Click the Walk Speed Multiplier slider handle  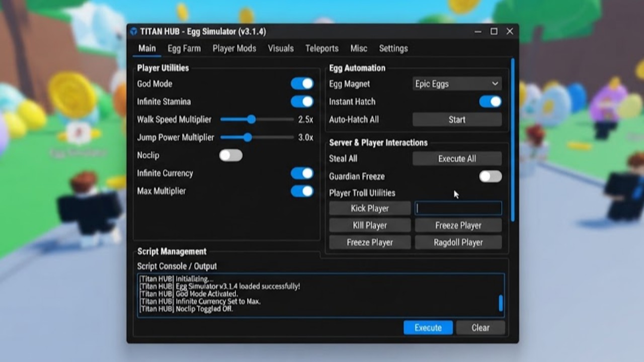tap(251, 120)
